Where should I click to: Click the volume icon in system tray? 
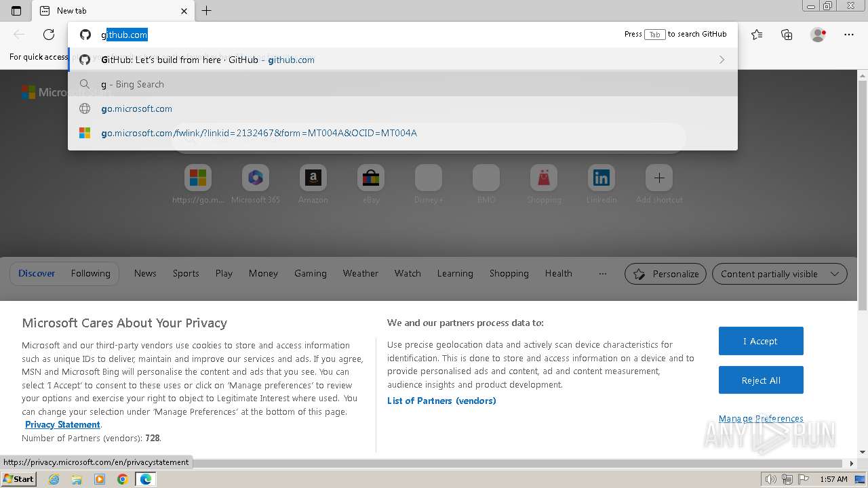[x=770, y=479]
